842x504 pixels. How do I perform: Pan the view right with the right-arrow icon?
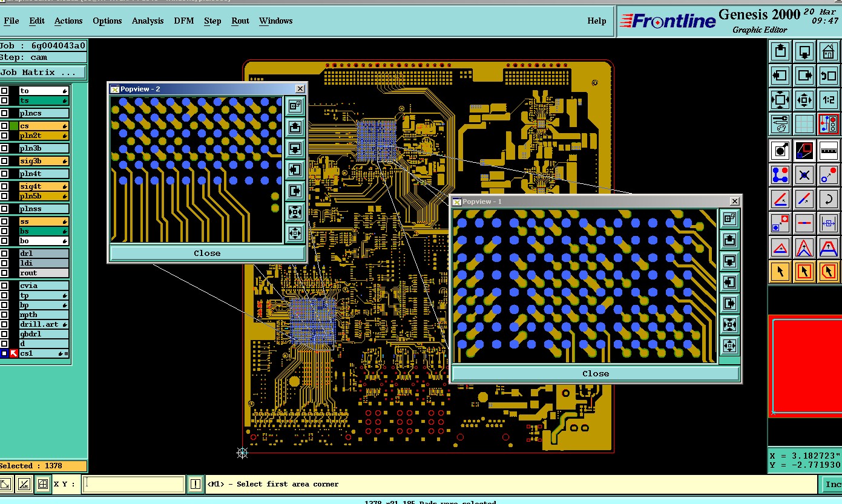click(804, 76)
